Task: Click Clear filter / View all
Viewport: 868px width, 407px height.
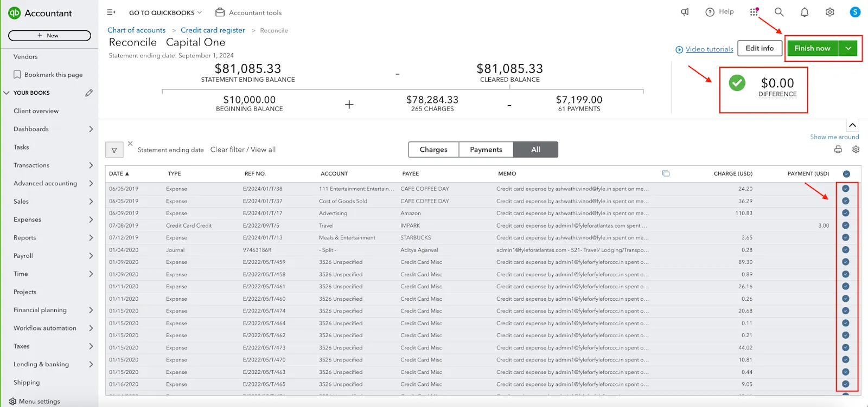Action: (x=243, y=150)
